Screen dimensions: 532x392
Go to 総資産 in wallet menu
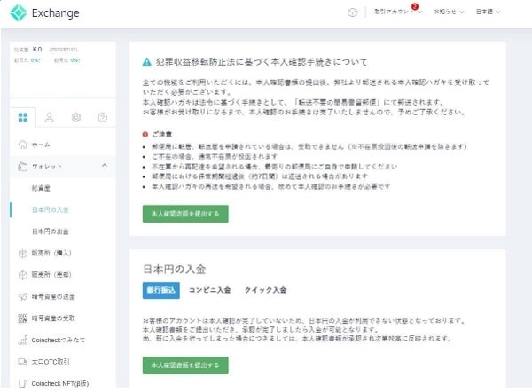[41, 188]
